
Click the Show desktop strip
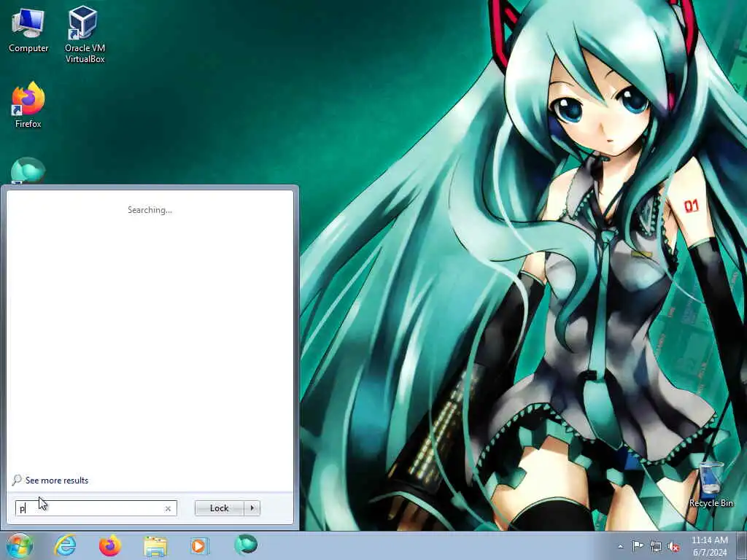[742, 545]
